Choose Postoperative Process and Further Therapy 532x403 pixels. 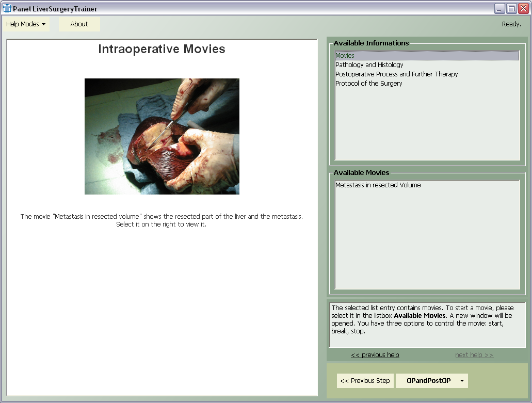tap(396, 74)
